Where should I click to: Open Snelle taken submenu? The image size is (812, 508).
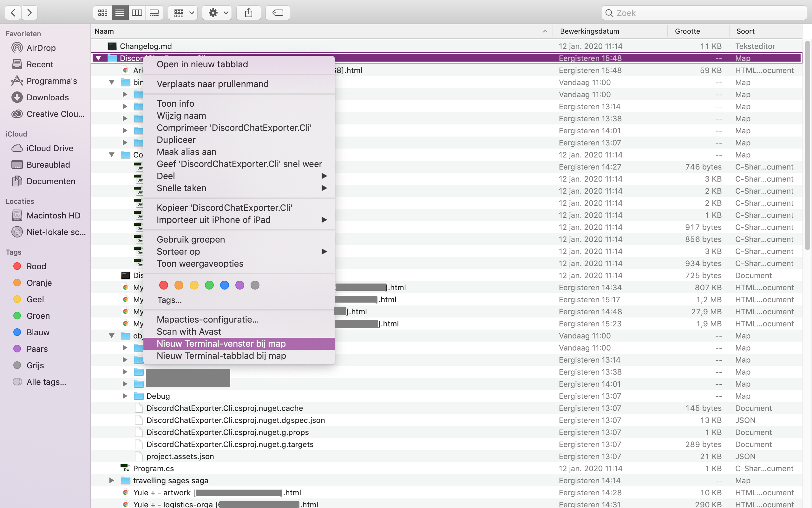click(239, 188)
